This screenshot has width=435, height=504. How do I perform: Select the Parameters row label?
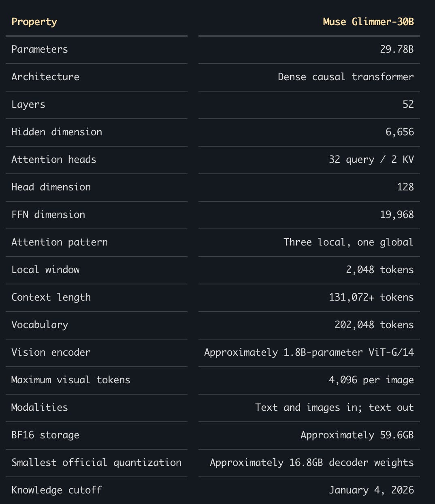[x=40, y=49]
